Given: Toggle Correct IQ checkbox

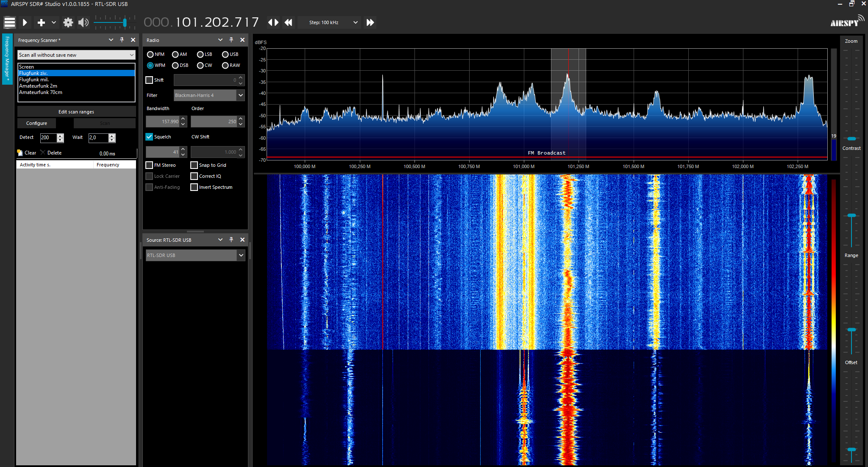Looking at the screenshot, I should coord(194,176).
